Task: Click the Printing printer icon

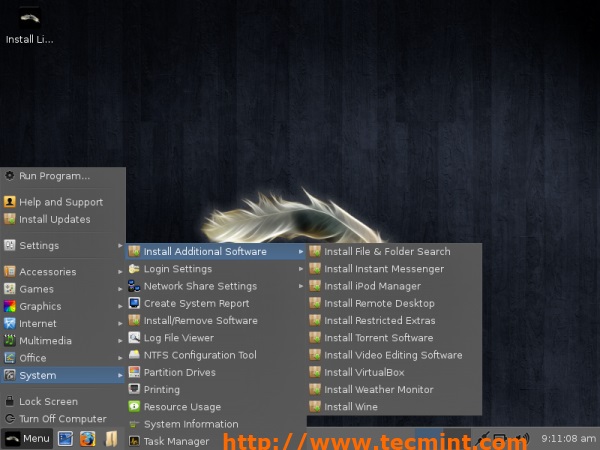Action: click(134, 389)
